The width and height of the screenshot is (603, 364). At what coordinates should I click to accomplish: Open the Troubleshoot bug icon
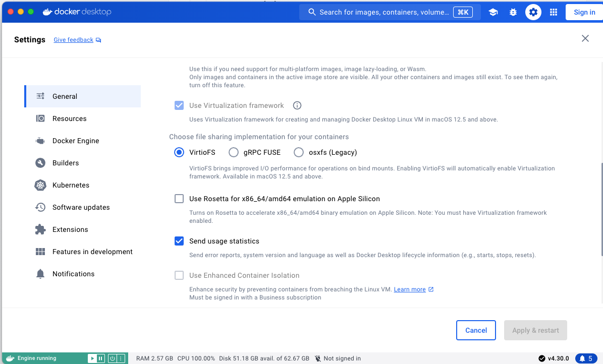coord(513,12)
